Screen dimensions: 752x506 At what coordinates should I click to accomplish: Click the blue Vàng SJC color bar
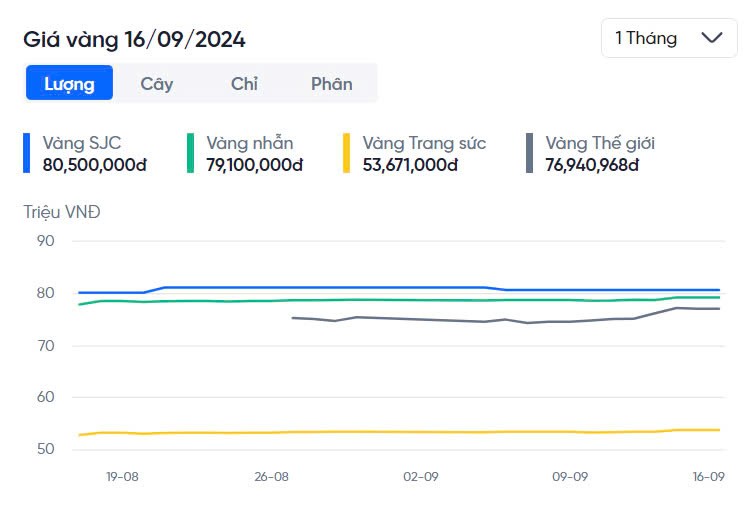click(27, 153)
